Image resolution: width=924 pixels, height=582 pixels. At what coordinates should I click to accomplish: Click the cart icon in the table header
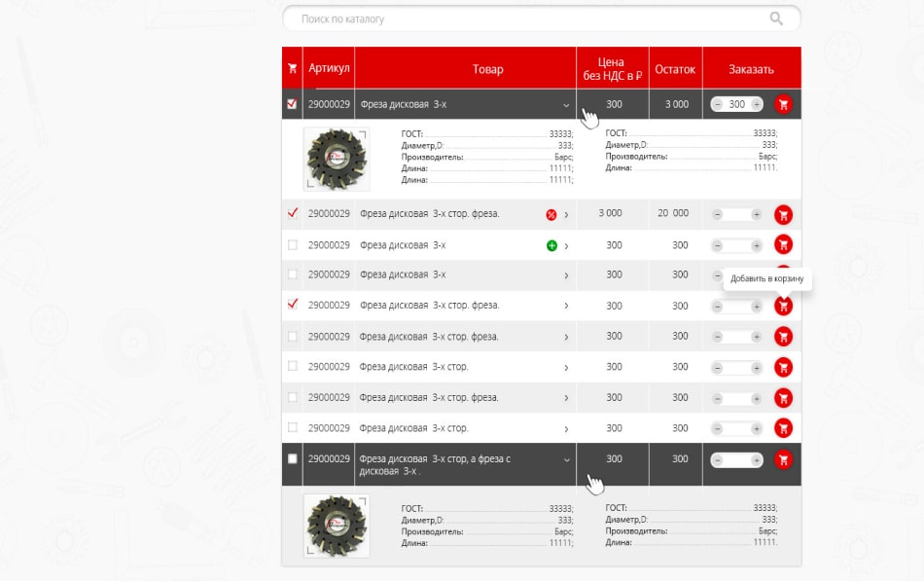pyautogui.click(x=292, y=69)
